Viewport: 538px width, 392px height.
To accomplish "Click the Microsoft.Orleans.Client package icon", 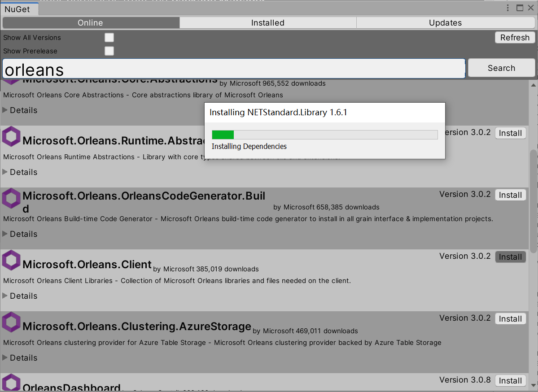I will tap(10, 260).
